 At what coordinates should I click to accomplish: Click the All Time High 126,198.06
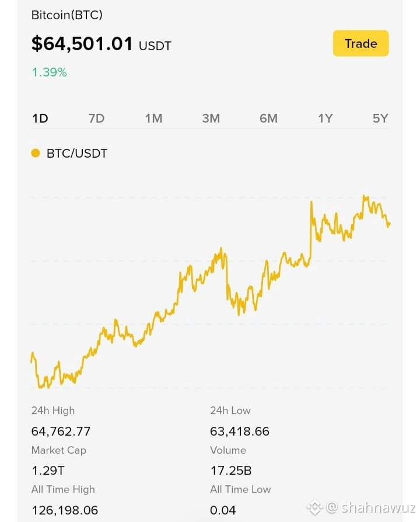point(65,510)
